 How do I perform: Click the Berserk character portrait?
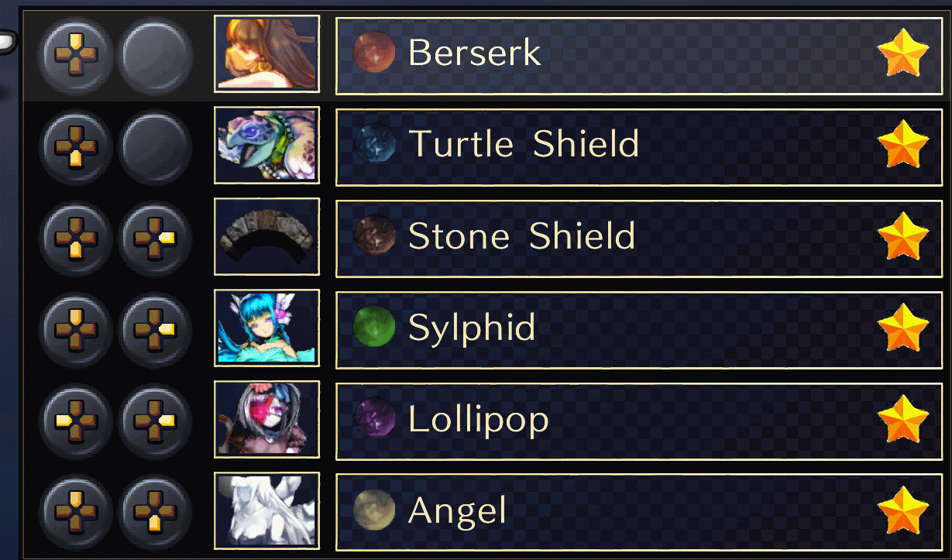[x=267, y=54]
